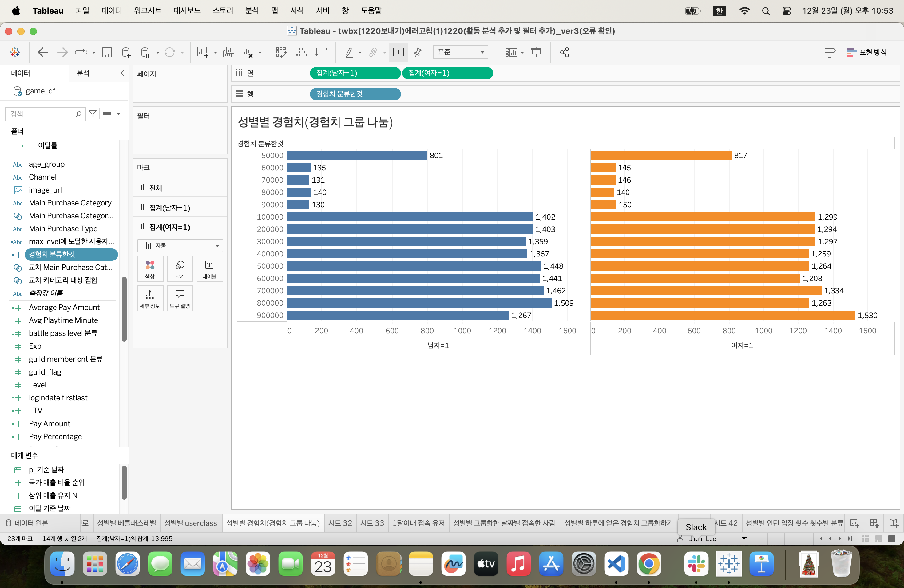This screenshot has height=588, width=904.
Task: Expand the 집계(남자=1) marks card section
Action: pos(180,207)
